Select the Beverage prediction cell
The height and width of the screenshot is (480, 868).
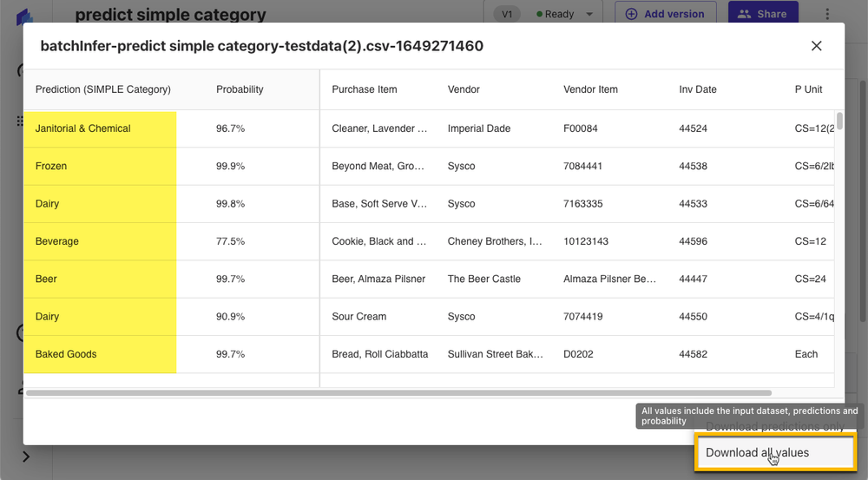point(100,241)
